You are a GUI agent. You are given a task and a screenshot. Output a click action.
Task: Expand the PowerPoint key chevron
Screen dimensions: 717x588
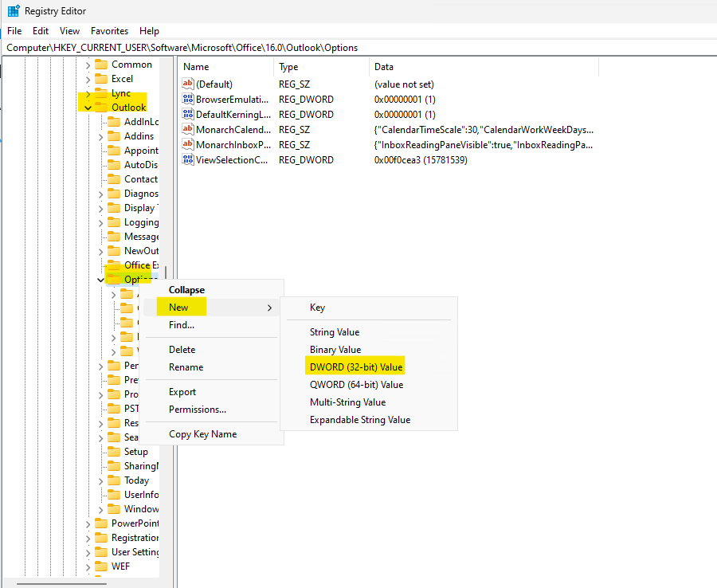click(x=88, y=523)
